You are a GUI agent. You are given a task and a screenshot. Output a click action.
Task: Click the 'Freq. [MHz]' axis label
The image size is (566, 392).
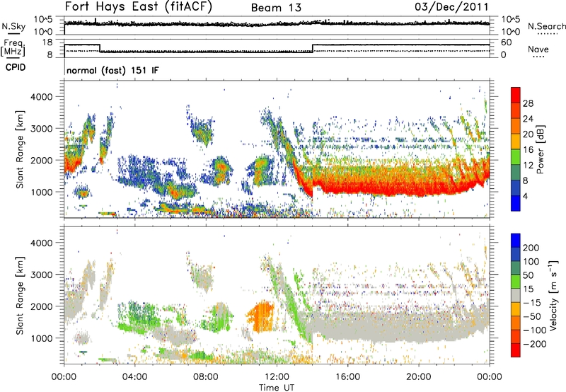click(13, 47)
